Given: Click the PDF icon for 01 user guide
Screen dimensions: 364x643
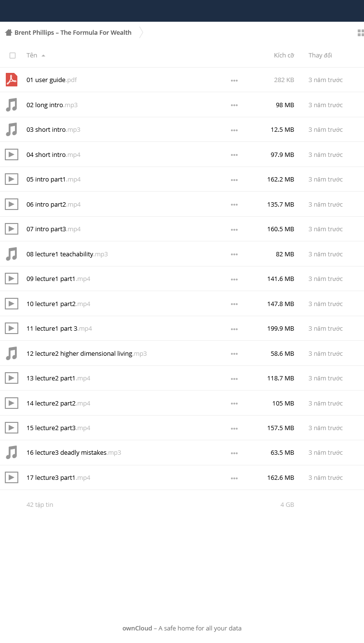Looking at the screenshot, I should tap(12, 80).
